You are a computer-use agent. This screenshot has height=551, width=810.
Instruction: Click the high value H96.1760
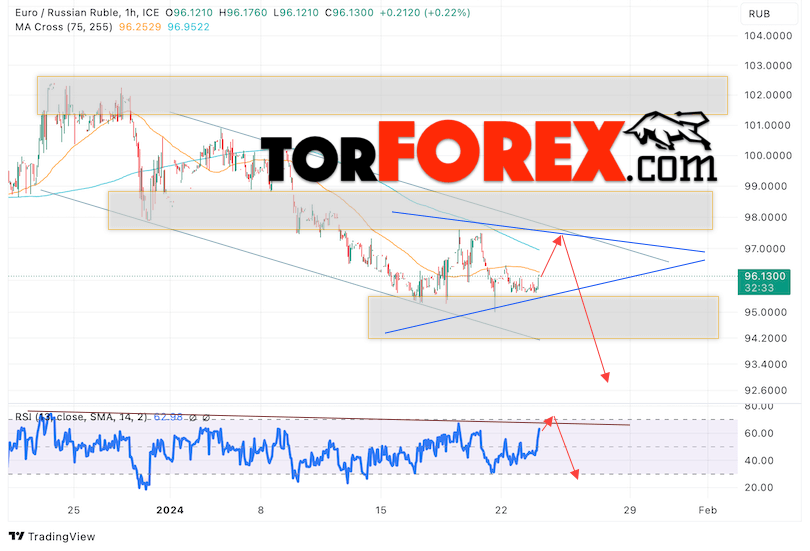point(243,12)
